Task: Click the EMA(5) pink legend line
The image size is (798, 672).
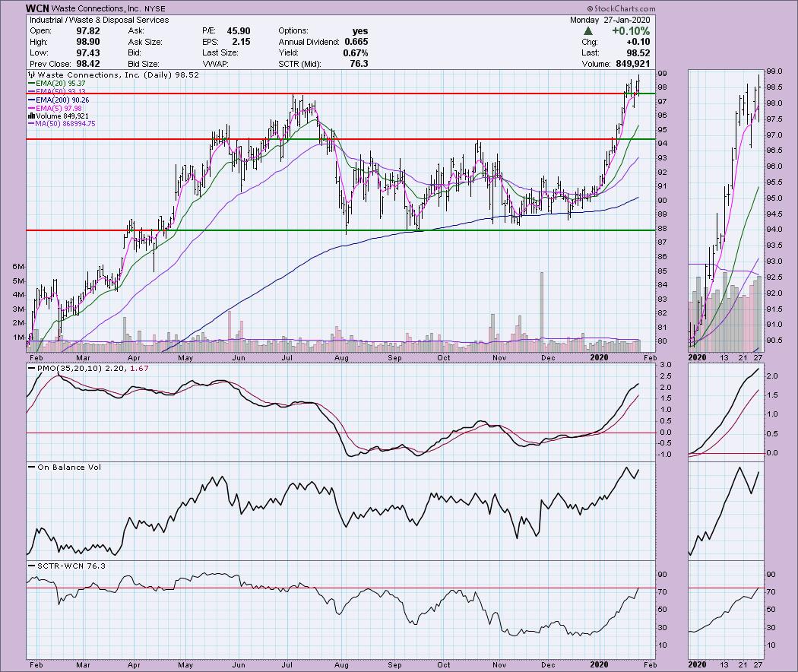Action: coord(32,109)
